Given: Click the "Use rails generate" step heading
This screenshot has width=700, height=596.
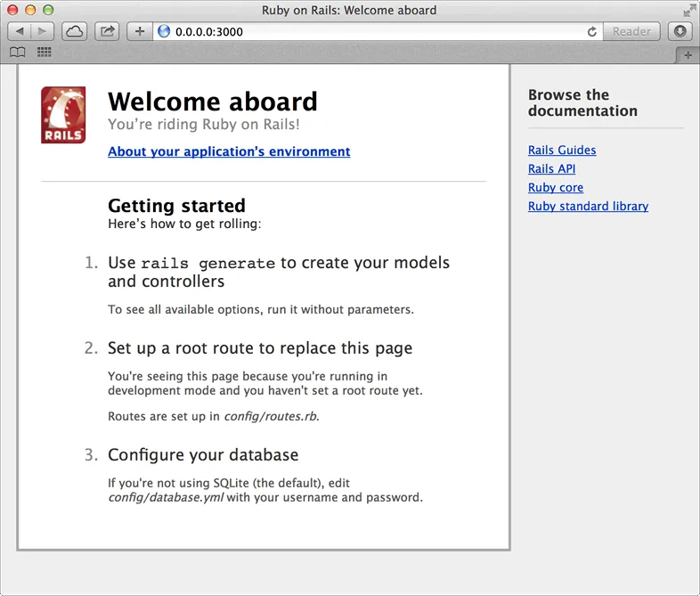Looking at the screenshot, I should coord(279,272).
